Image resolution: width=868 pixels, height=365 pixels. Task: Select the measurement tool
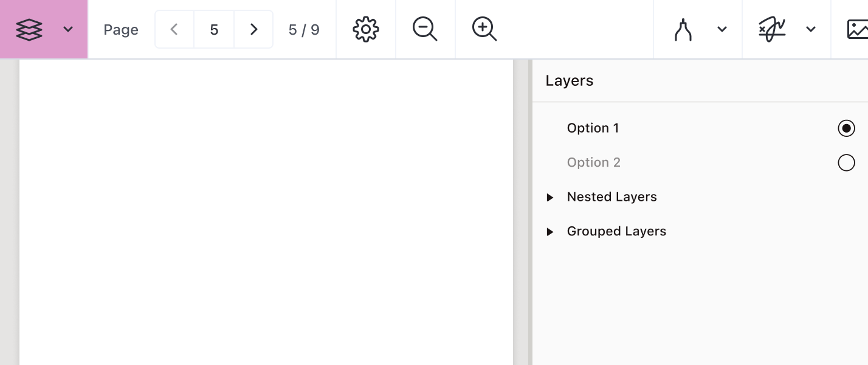coord(682,29)
